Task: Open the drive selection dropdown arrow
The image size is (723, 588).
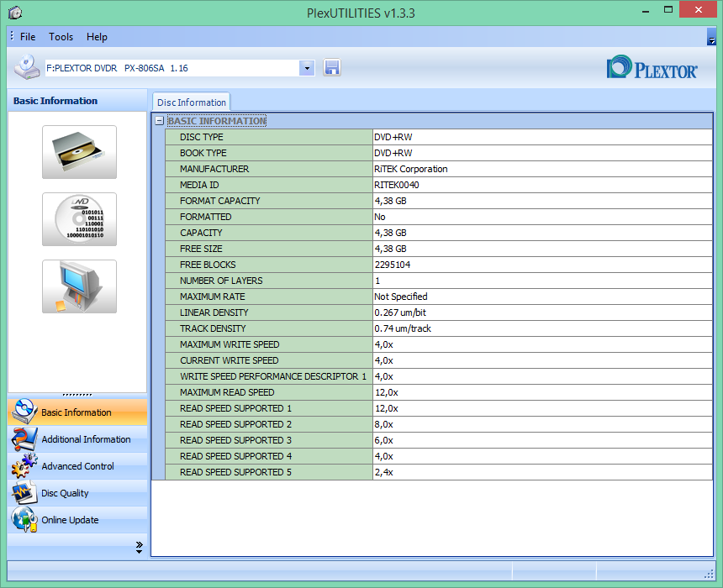Action: click(307, 68)
